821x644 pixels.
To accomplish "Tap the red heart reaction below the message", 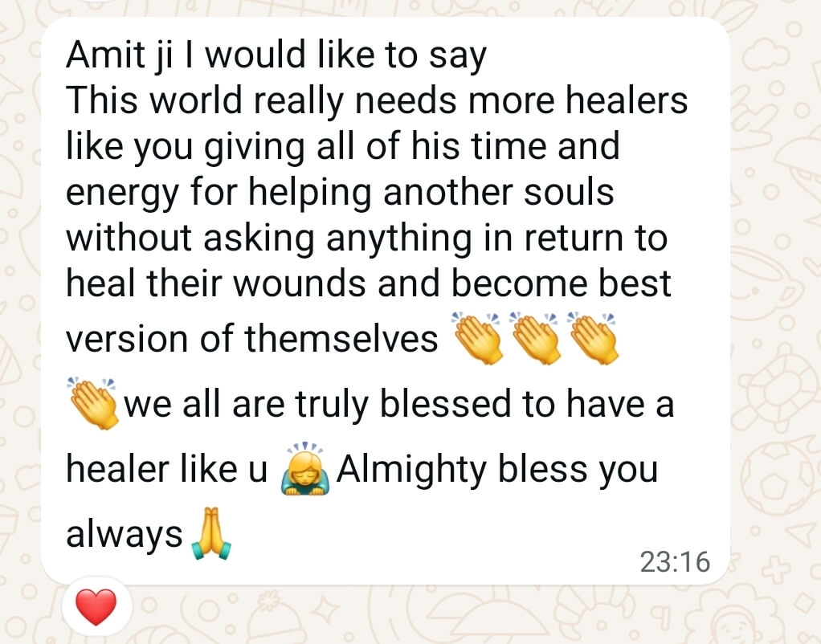I will tap(96, 607).
